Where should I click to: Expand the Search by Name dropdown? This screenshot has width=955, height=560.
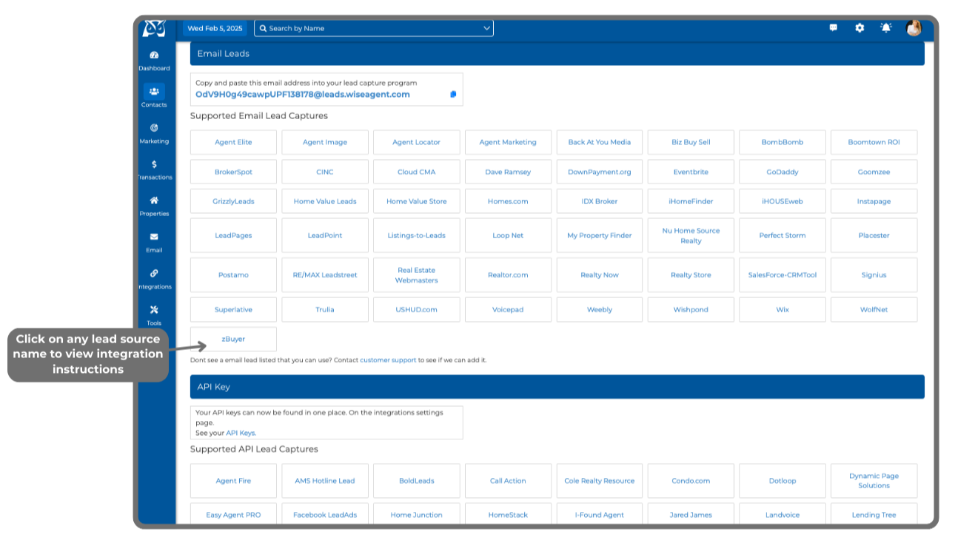pos(486,28)
